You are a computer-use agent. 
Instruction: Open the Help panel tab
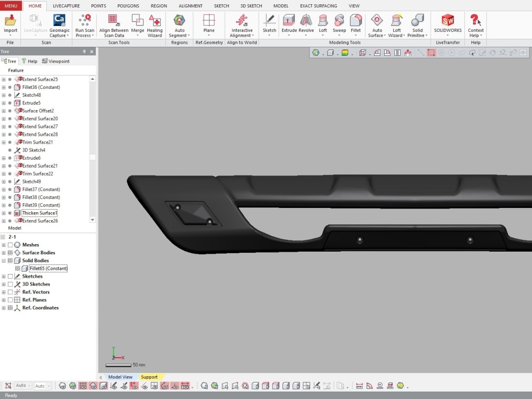pyautogui.click(x=29, y=61)
